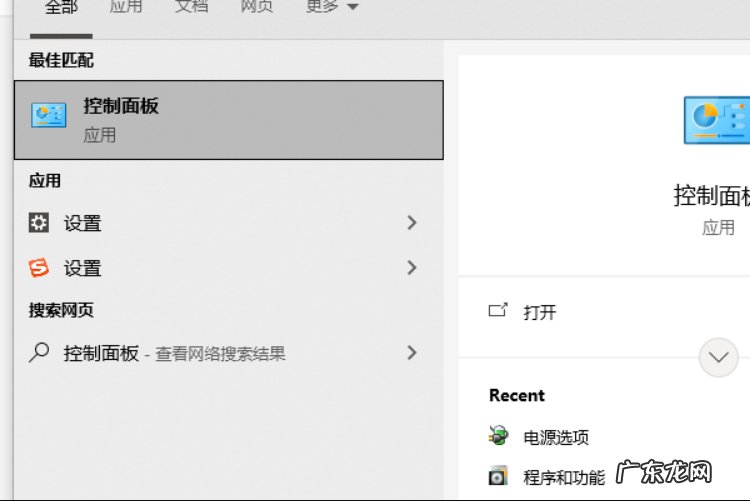Click the Control Panel icon in best match
Viewport: 750px width, 501px height.
click(48, 115)
